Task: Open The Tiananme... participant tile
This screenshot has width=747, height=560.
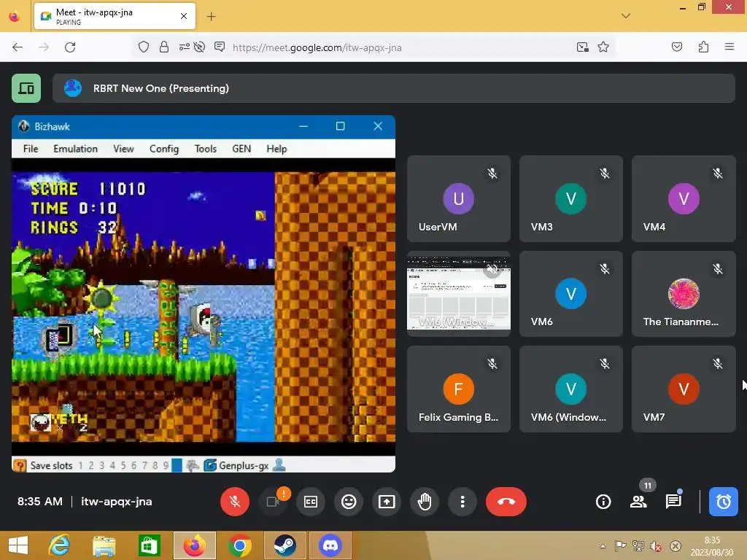Action: (684, 294)
